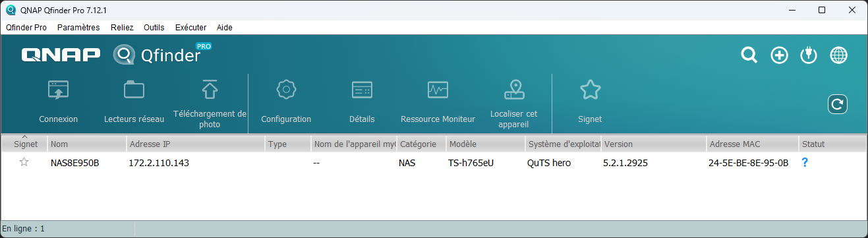Click the Qfinder Pro logo
Screen dimensions: 868x238
coord(162,55)
